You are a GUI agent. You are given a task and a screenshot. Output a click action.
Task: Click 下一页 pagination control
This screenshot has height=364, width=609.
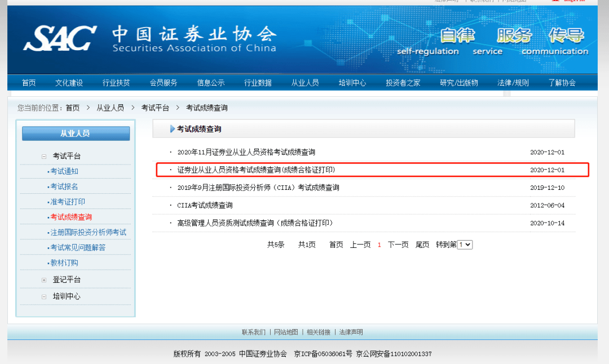(x=396, y=244)
